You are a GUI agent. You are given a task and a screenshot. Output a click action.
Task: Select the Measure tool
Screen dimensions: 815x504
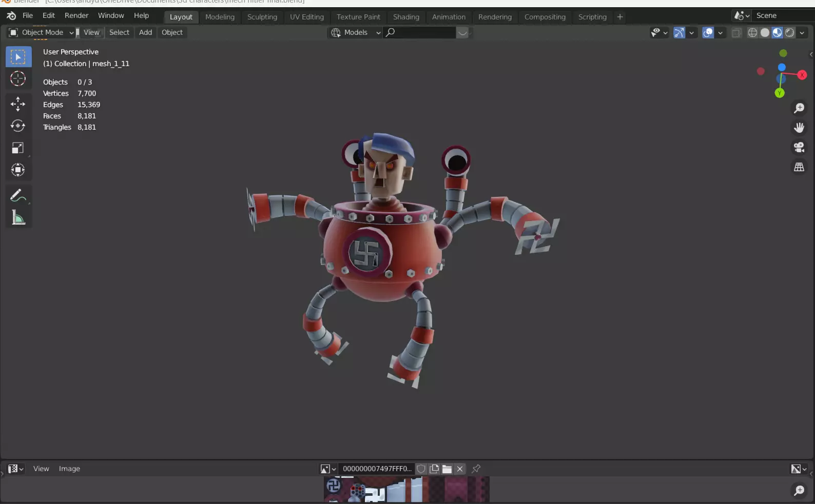[x=18, y=217]
